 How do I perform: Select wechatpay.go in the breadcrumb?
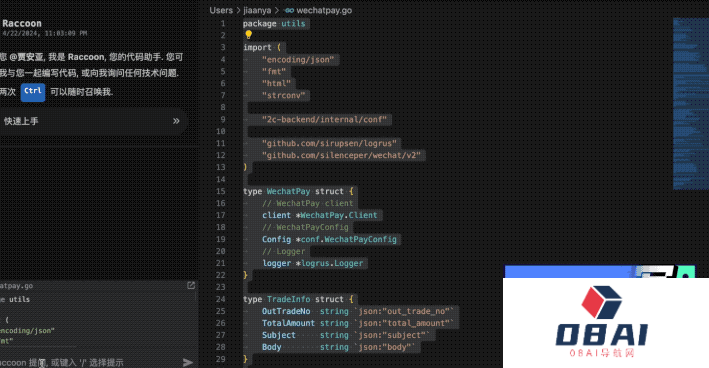pyautogui.click(x=324, y=10)
